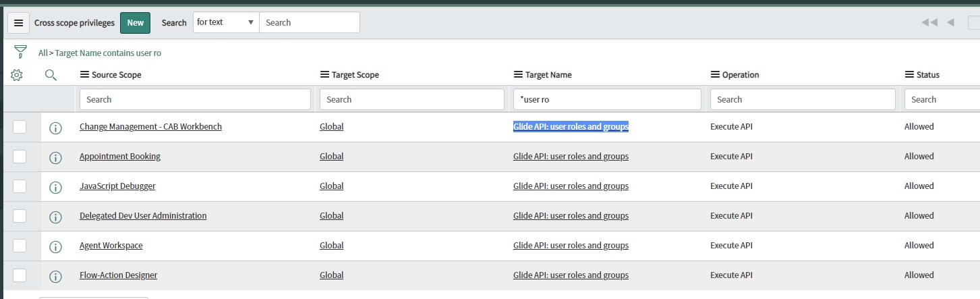Open the 'for text' search dropdown
The image size is (980, 299).
click(x=225, y=22)
